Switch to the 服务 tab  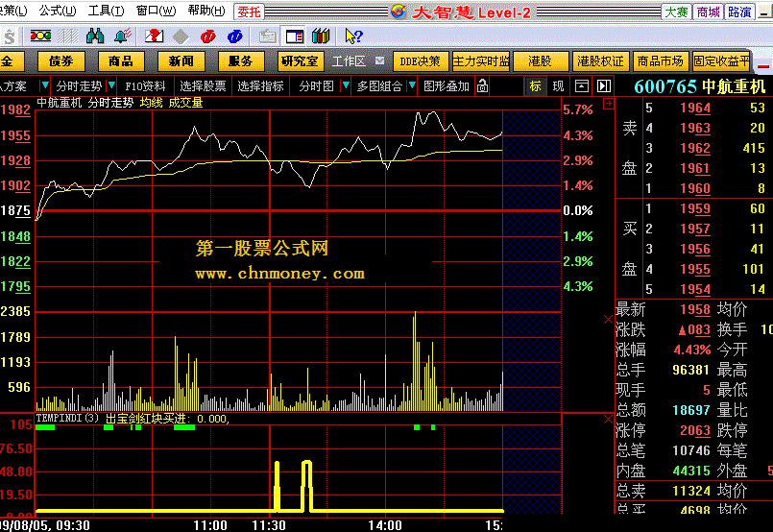(x=241, y=61)
